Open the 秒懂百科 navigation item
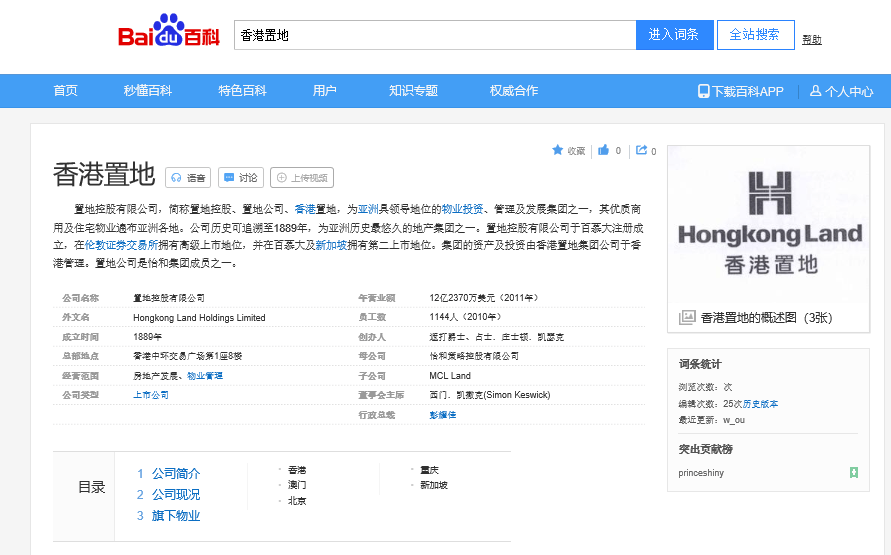The height and width of the screenshot is (555, 891). click(x=148, y=91)
